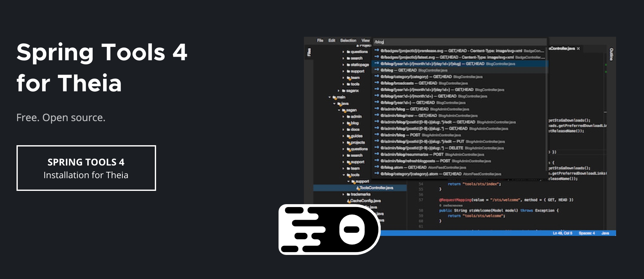Click the staticpage folder icon

(x=348, y=65)
